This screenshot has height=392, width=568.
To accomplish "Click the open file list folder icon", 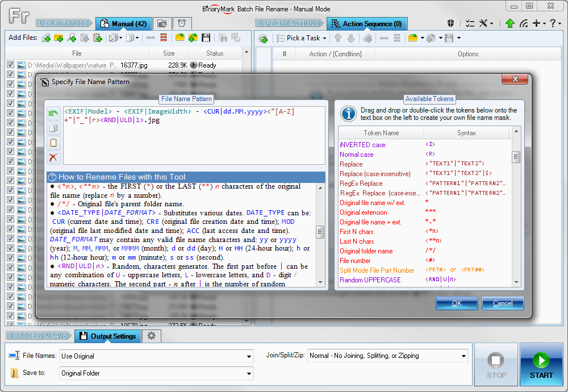I will pos(179,37).
